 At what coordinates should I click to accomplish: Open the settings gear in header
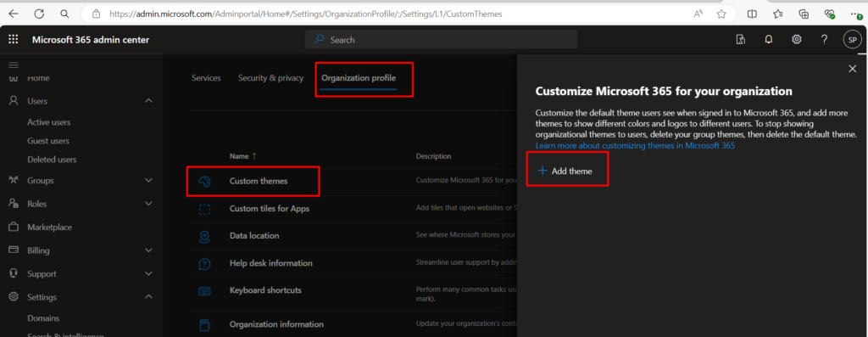[x=797, y=39]
